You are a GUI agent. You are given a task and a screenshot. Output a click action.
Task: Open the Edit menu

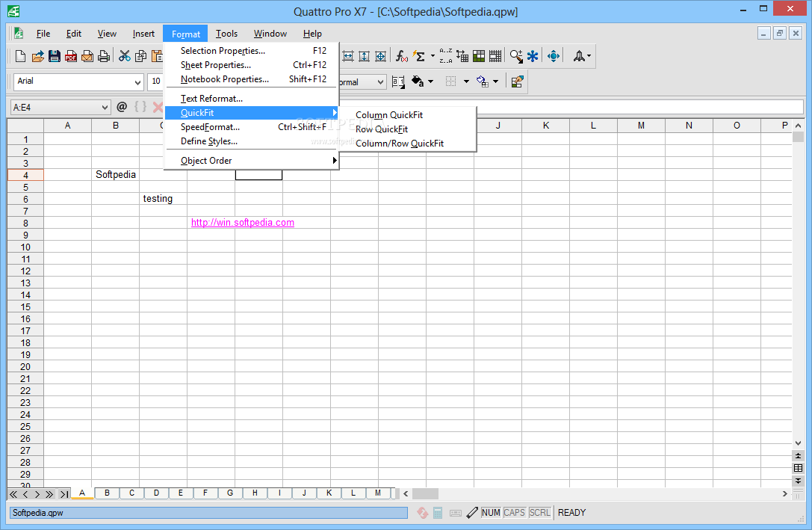click(x=73, y=33)
